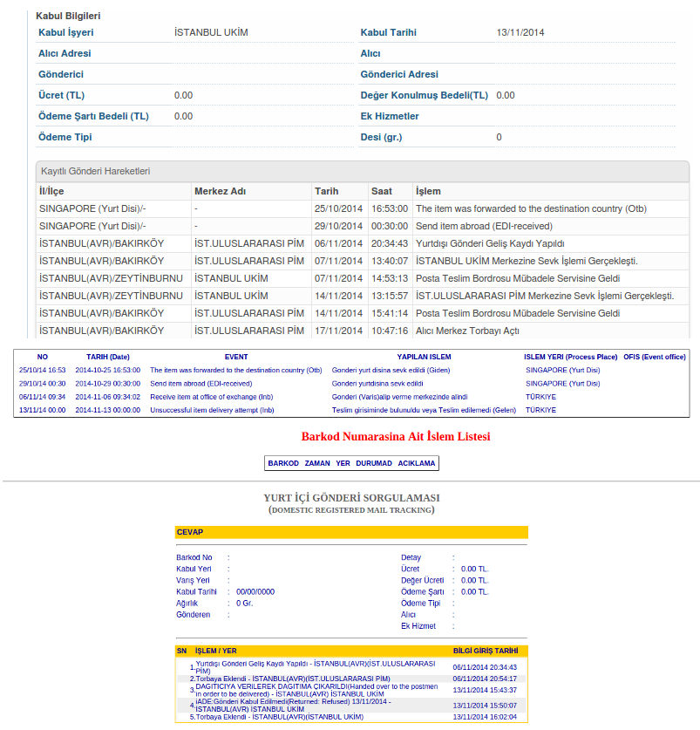Select the time cell "16:53:00"
The image size is (700, 730).
pyautogui.click(x=390, y=208)
